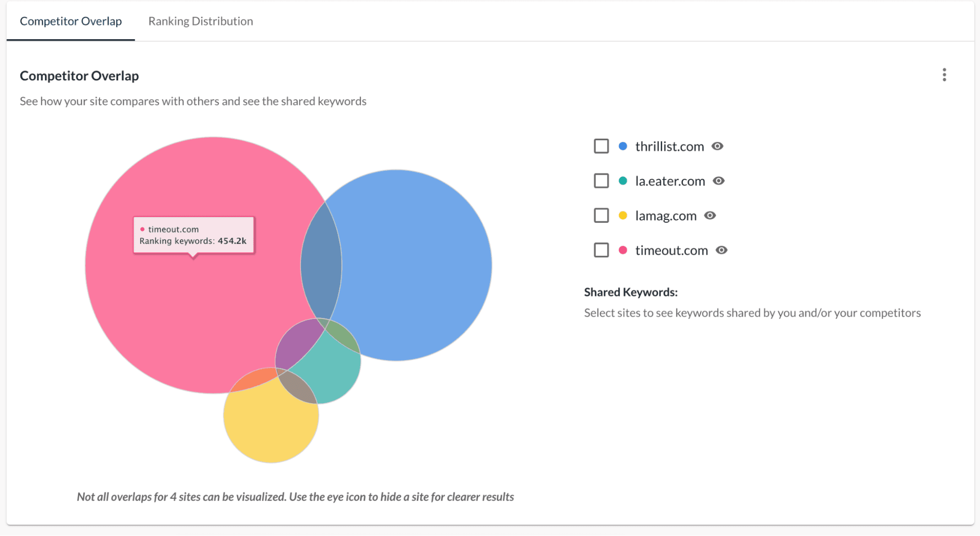Screen dimensions: 980x536
Task: Click the yellow dot next to lamag.com
Action: tap(622, 215)
